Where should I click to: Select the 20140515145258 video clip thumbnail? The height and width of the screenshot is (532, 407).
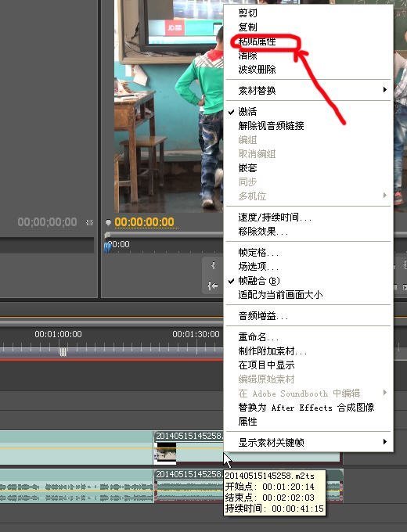pos(164,453)
